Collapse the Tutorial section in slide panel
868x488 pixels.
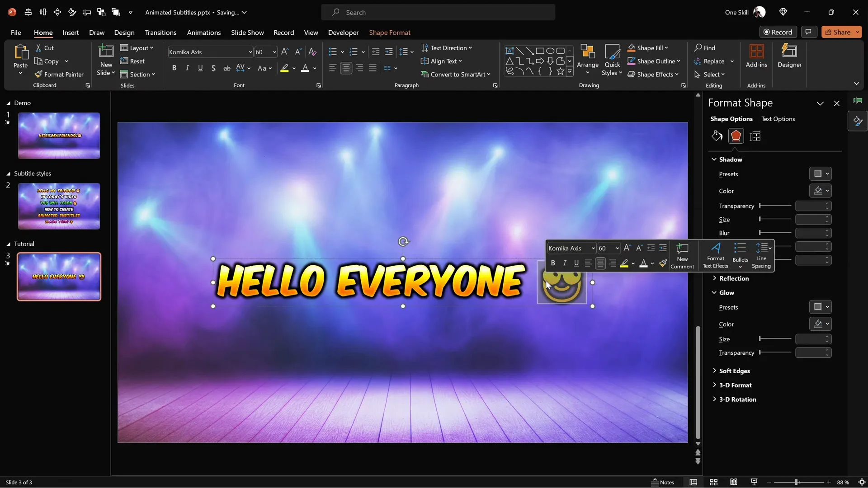coord(8,244)
